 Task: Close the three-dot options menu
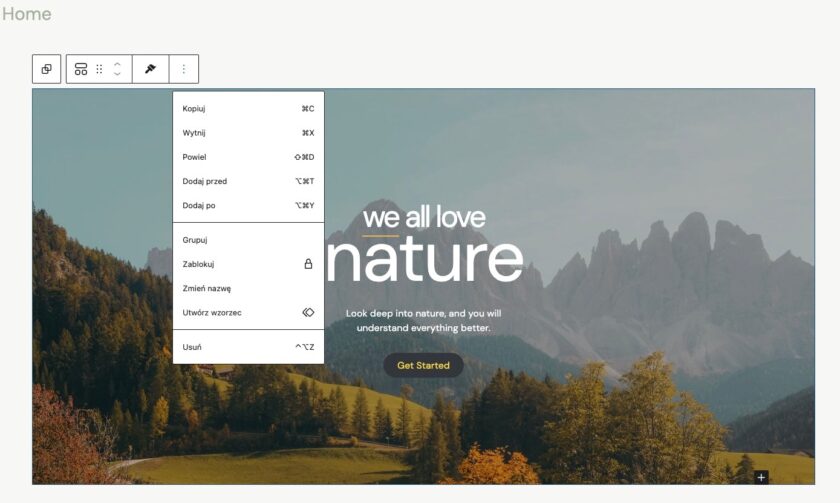coord(183,69)
